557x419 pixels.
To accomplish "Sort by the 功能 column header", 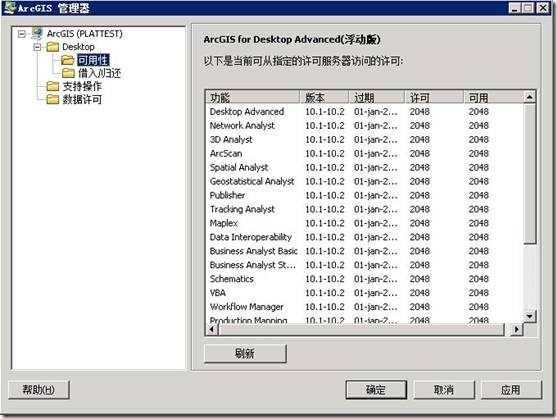I will [253, 97].
